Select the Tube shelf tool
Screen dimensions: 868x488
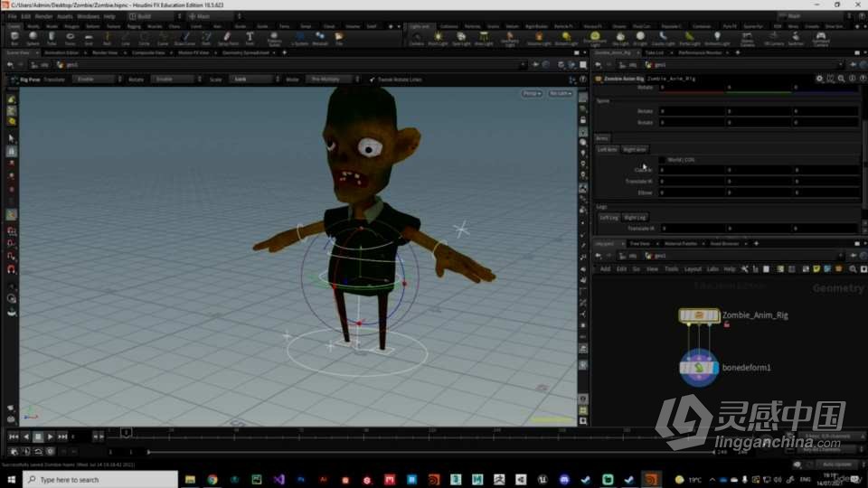pyautogui.click(x=52, y=38)
